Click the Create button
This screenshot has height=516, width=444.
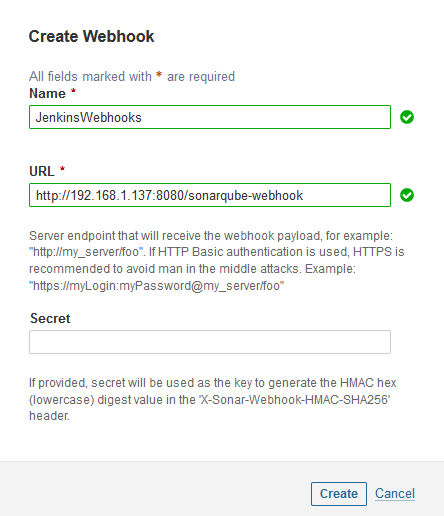click(x=339, y=494)
